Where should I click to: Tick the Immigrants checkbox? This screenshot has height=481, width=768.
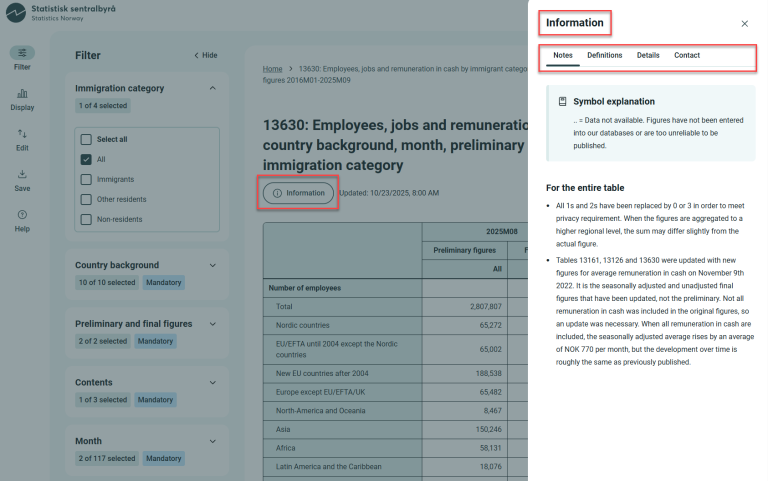coord(86,179)
